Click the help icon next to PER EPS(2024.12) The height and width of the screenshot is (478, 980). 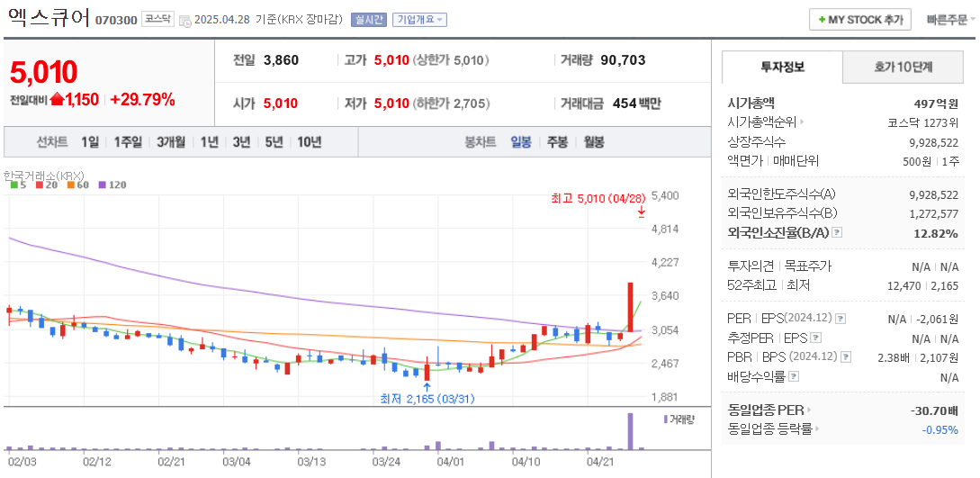[841, 319]
